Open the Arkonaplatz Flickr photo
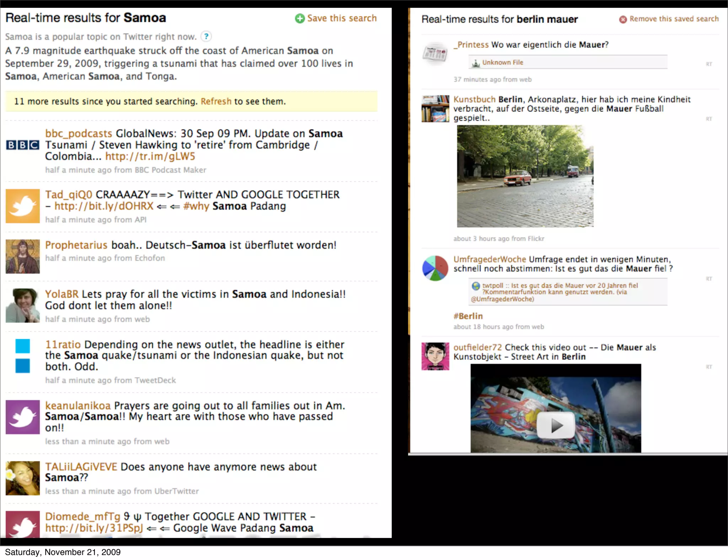 (x=525, y=176)
